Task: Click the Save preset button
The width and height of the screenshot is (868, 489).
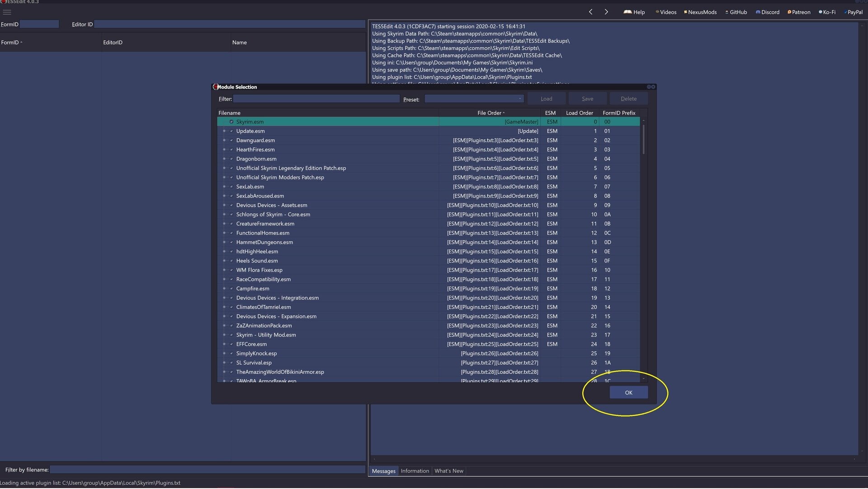Action: pyautogui.click(x=587, y=99)
